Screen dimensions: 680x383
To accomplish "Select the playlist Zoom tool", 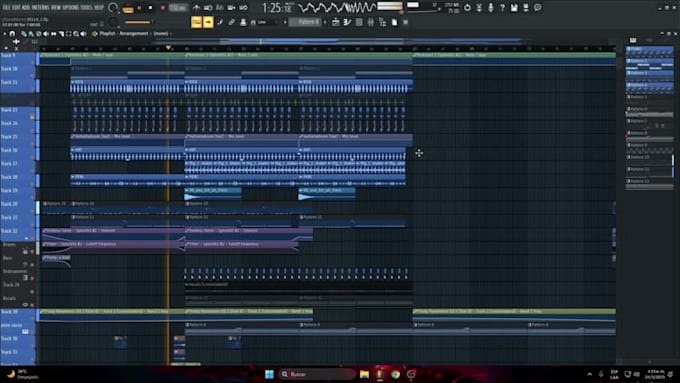I will tap(76, 33).
